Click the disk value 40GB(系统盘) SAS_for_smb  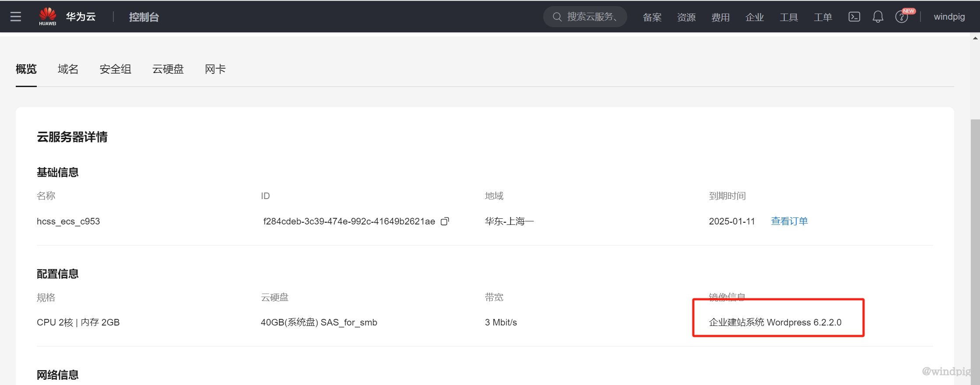point(319,322)
